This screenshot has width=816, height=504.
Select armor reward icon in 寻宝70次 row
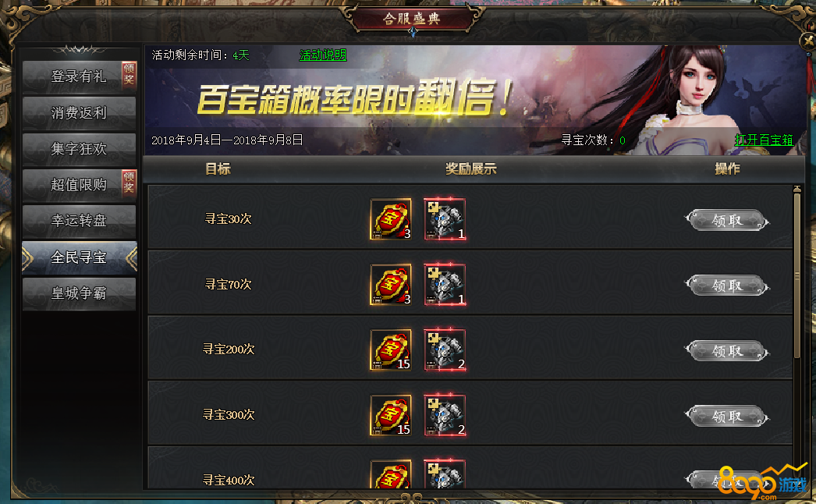pos(445,284)
